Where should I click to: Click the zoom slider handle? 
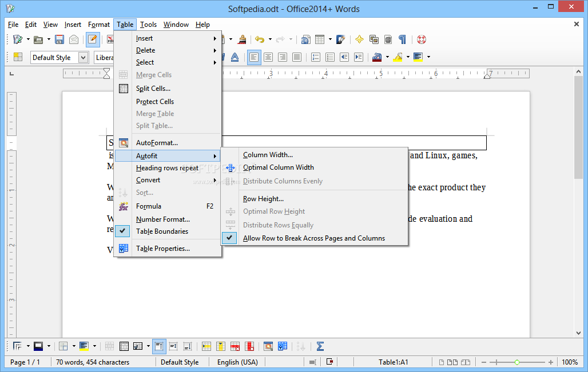point(517,362)
